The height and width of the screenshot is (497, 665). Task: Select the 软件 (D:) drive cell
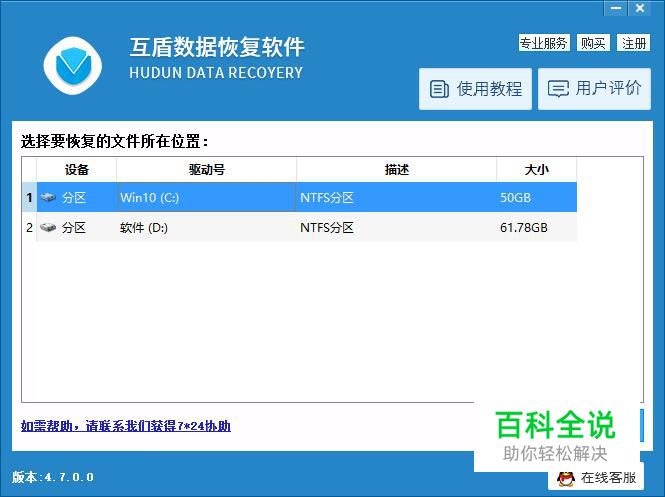click(207, 227)
